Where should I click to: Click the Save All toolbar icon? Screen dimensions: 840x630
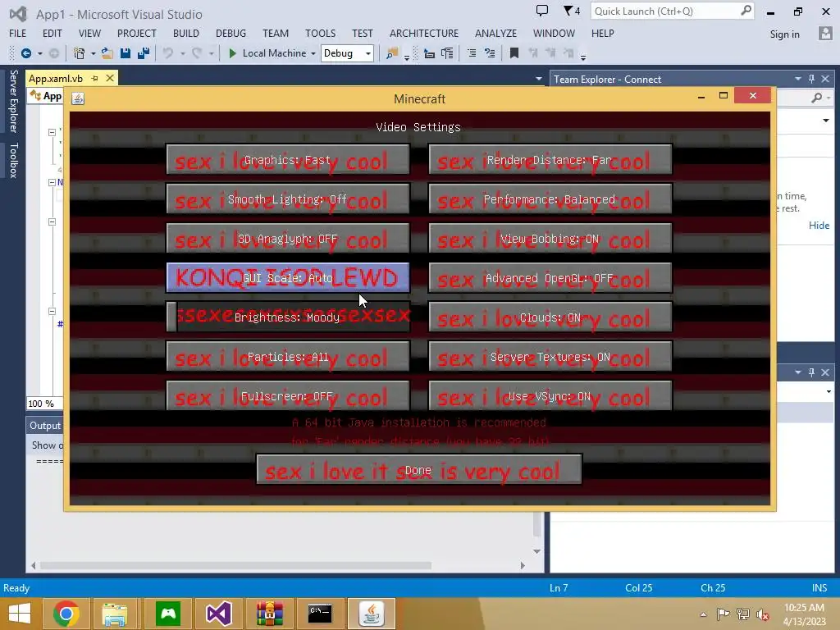click(143, 53)
